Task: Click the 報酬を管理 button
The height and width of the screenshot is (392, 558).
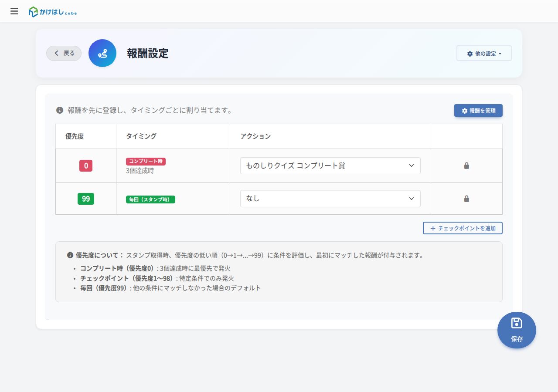Action: (478, 111)
